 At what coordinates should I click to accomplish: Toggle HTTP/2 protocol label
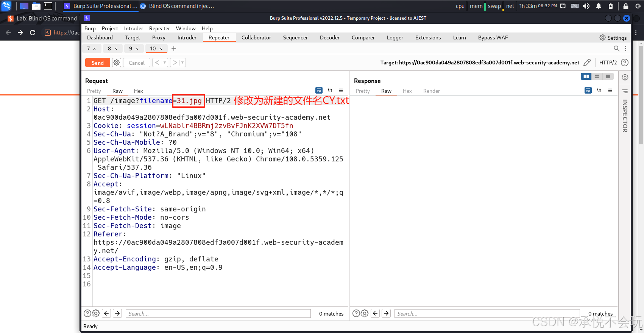[608, 63]
